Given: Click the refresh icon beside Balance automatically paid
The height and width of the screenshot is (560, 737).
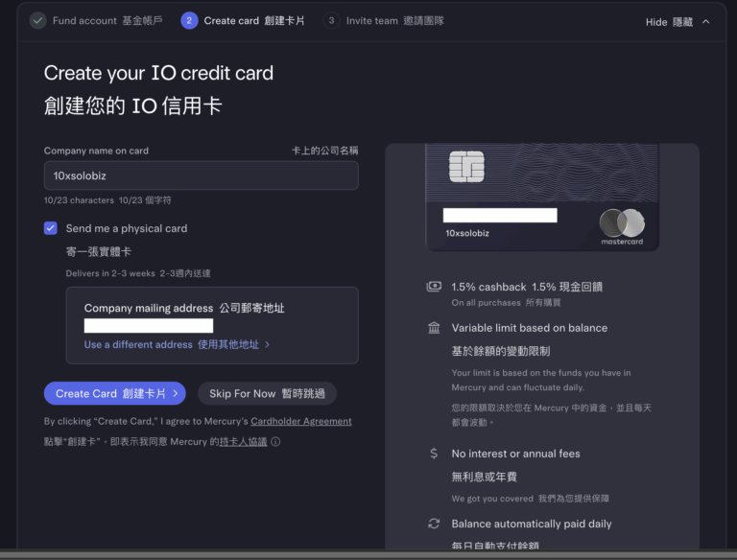Looking at the screenshot, I should coord(434,524).
